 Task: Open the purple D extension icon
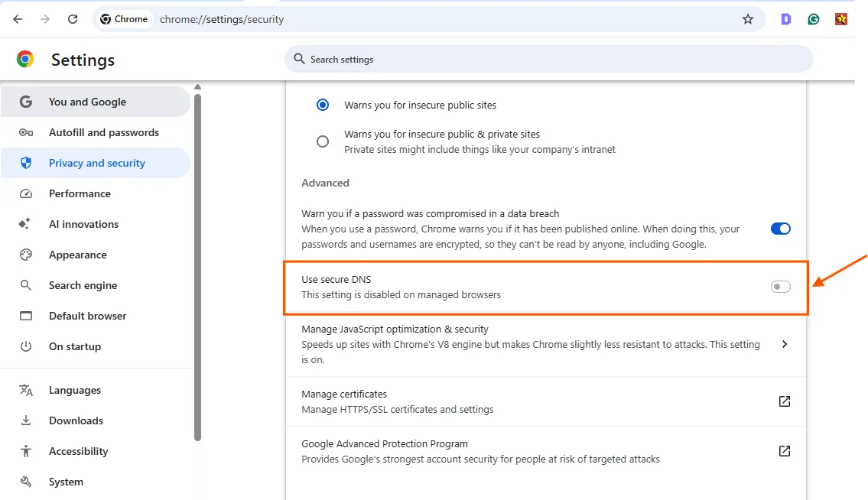(785, 19)
